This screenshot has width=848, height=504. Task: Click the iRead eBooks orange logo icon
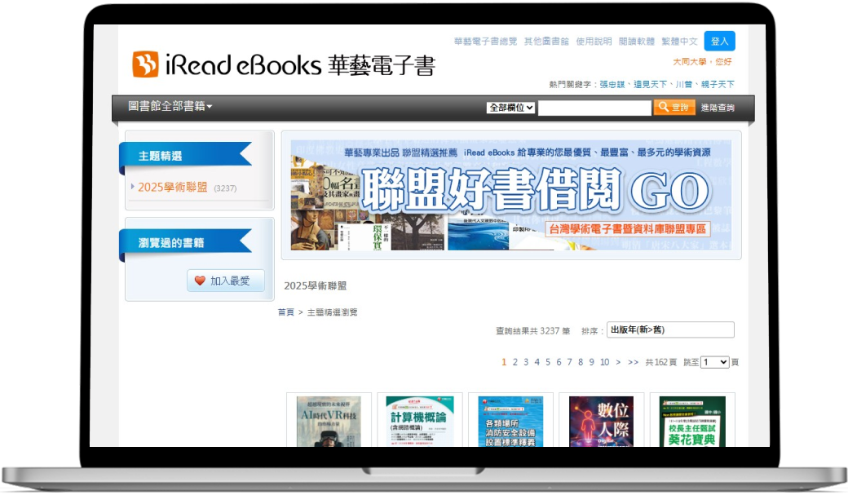(x=145, y=64)
